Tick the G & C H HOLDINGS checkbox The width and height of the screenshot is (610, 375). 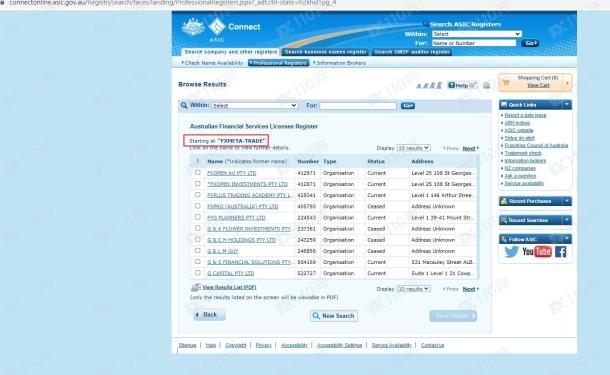click(x=198, y=239)
